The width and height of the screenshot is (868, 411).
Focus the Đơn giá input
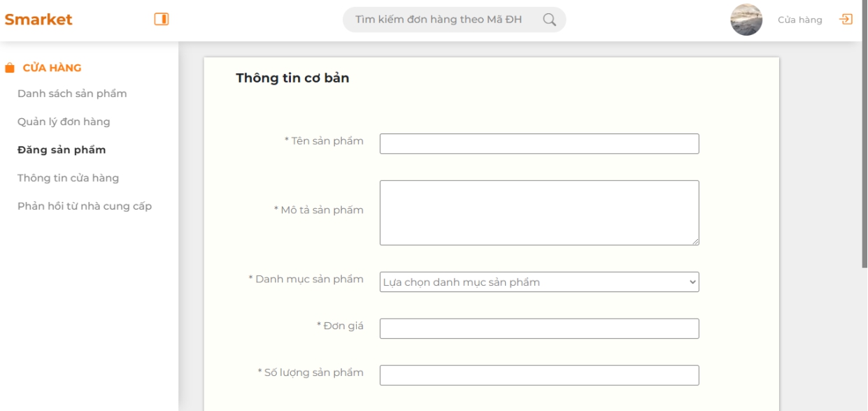pos(539,329)
